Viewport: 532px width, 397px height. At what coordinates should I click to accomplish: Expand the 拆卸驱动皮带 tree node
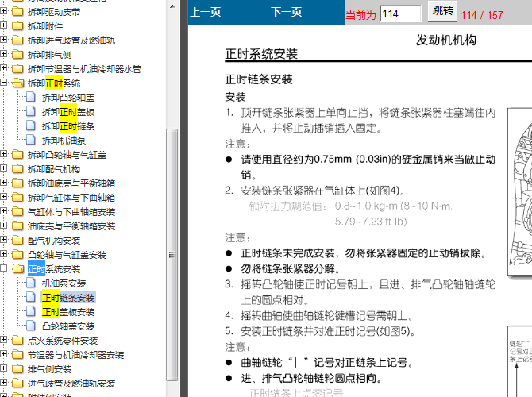[x=3, y=11]
